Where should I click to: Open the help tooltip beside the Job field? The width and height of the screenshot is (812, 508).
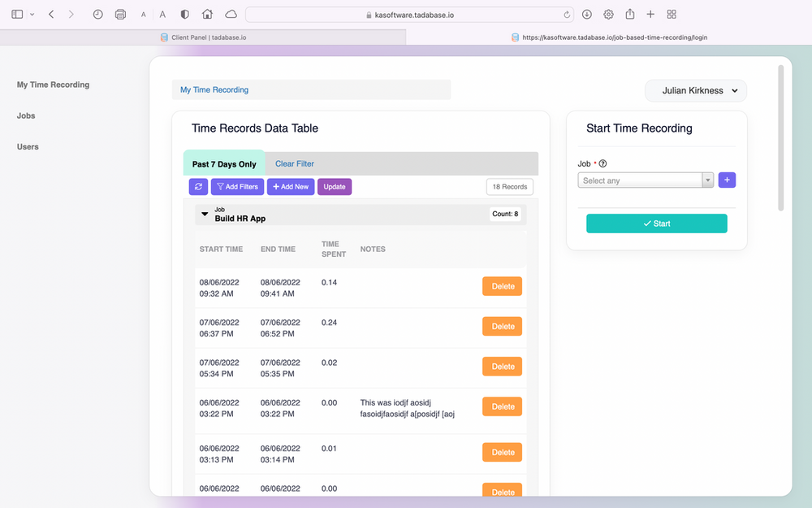(x=602, y=163)
